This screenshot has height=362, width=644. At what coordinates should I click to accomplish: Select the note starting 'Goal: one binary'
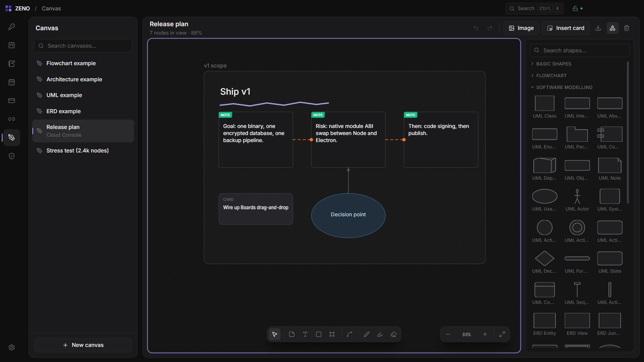(256, 140)
